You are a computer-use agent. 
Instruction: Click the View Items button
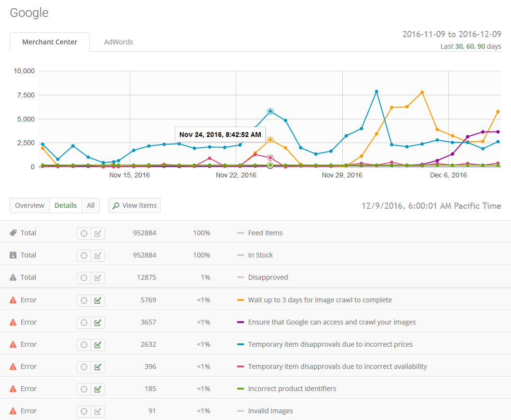[134, 205]
